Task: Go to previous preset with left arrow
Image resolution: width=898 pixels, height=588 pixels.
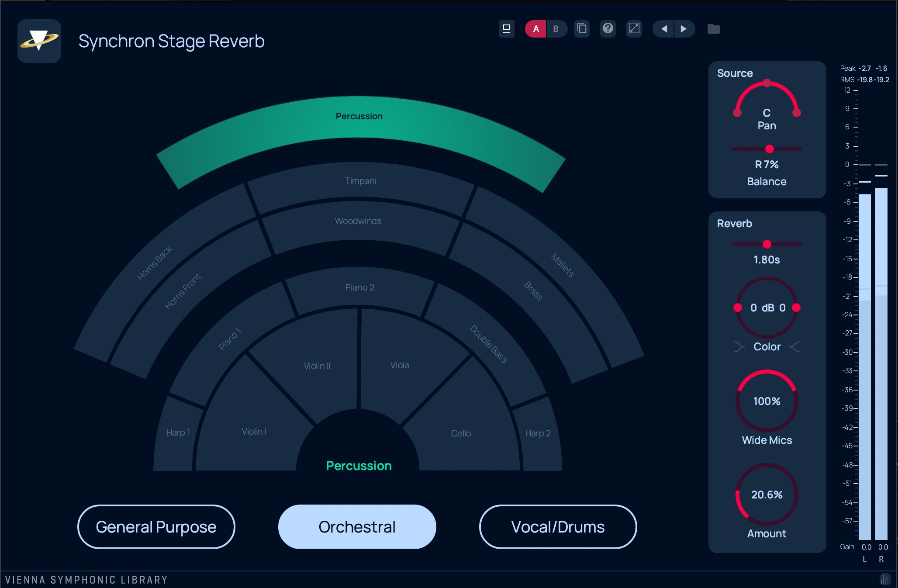Action: [x=663, y=29]
